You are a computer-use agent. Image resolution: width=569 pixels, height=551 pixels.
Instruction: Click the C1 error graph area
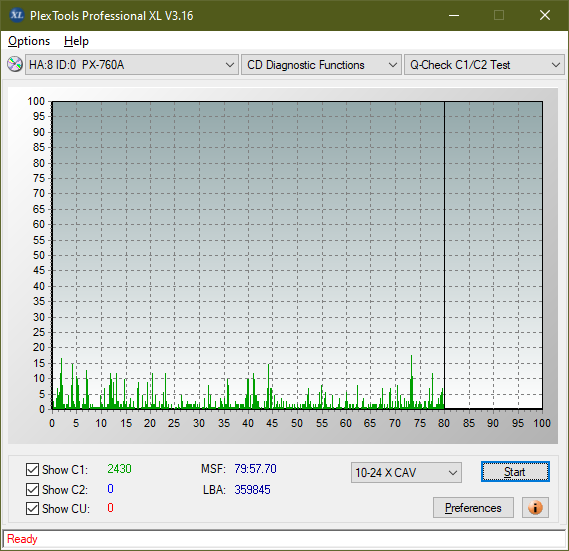pyautogui.click(x=297, y=255)
